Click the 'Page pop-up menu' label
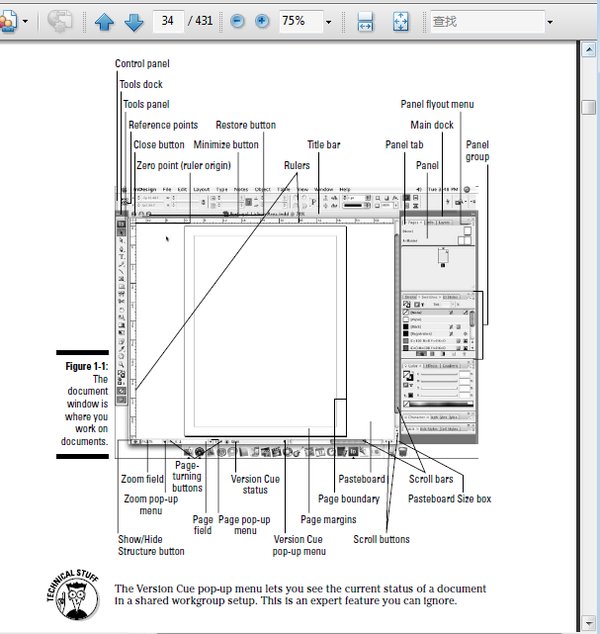Image resolution: width=600 pixels, height=634 pixels. click(245, 525)
